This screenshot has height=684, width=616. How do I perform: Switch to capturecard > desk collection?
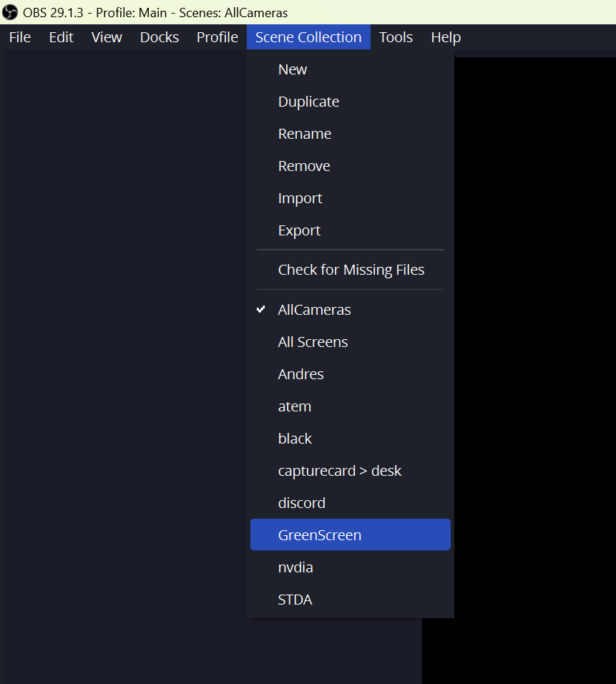[x=351, y=471]
